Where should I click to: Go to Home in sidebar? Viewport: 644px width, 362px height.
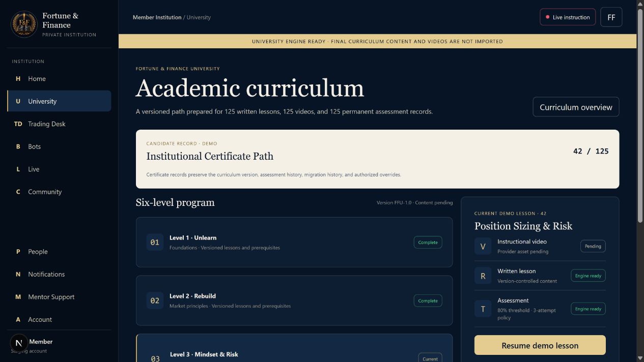click(x=59, y=79)
